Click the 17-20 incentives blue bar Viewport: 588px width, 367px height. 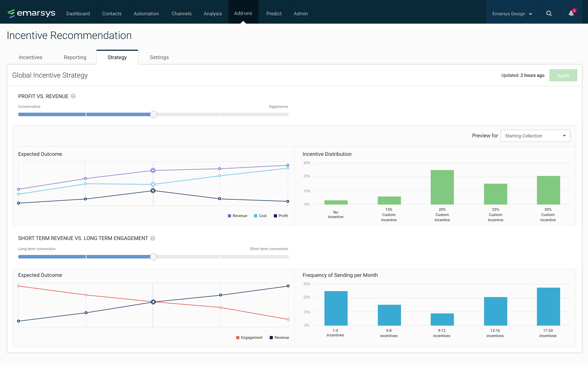(x=548, y=306)
